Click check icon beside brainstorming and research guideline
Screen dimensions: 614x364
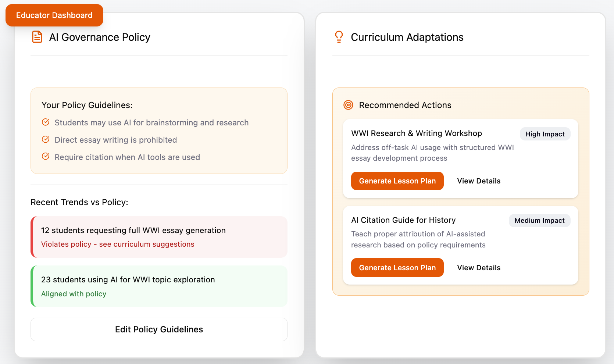[46, 122]
